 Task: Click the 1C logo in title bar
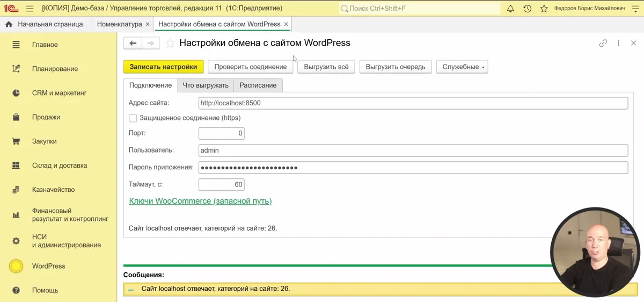click(11, 9)
